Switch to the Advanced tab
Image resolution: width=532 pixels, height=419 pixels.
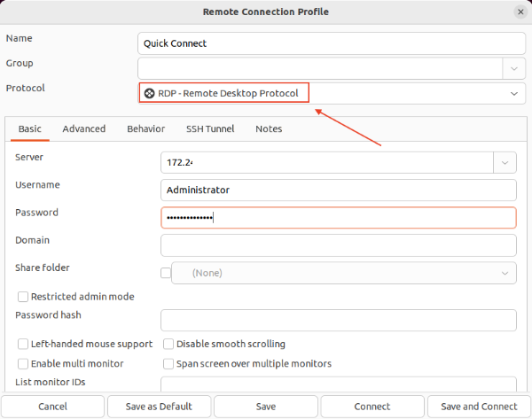84,128
